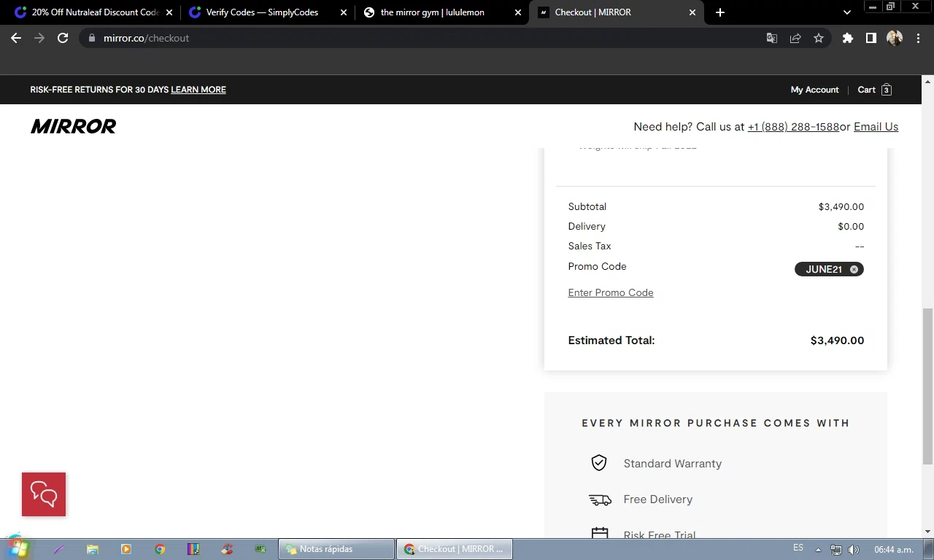The width and height of the screenshot is (934, 560).
Task: Open the volume speaker tray icon
Action: [x=854, y=550]
